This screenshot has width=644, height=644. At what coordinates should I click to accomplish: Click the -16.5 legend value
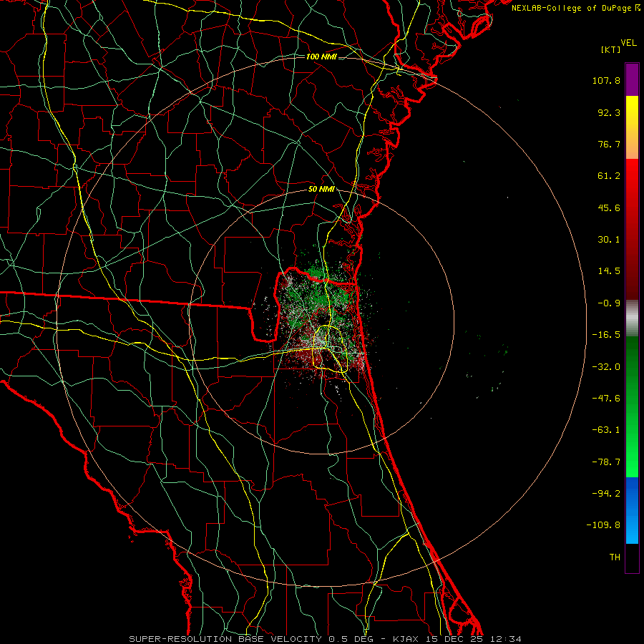point(606,335)
